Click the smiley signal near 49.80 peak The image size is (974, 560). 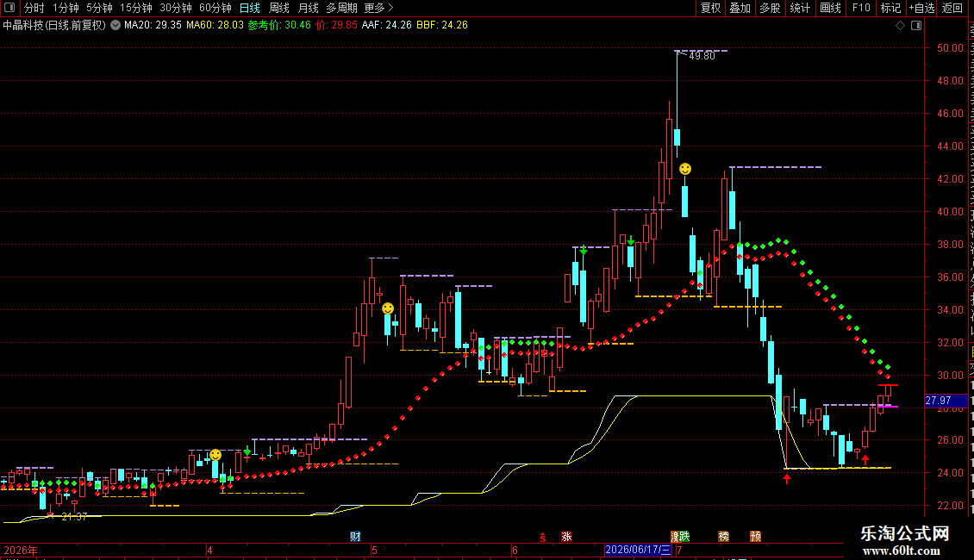pyautogui.click(x=685, y=169)
